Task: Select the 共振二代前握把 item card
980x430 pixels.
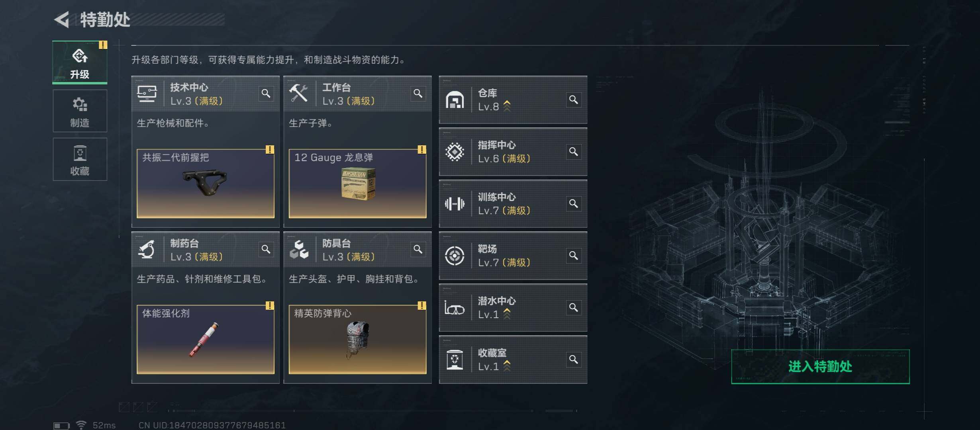Action: [206, 184]
